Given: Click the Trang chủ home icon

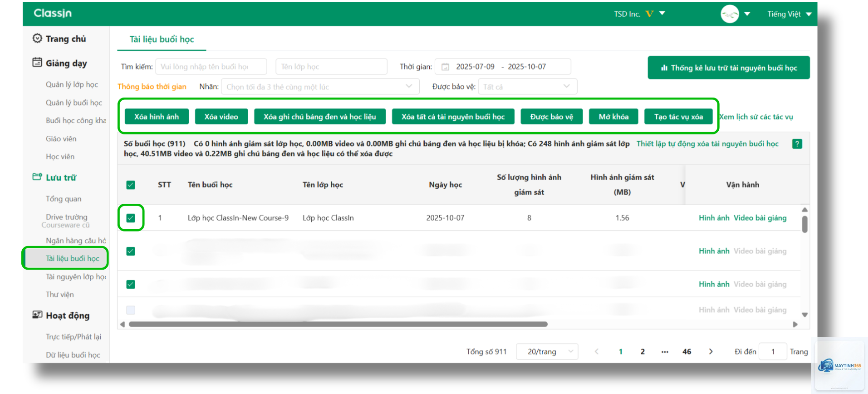Looking at the screenshot, I should point(37,39).
